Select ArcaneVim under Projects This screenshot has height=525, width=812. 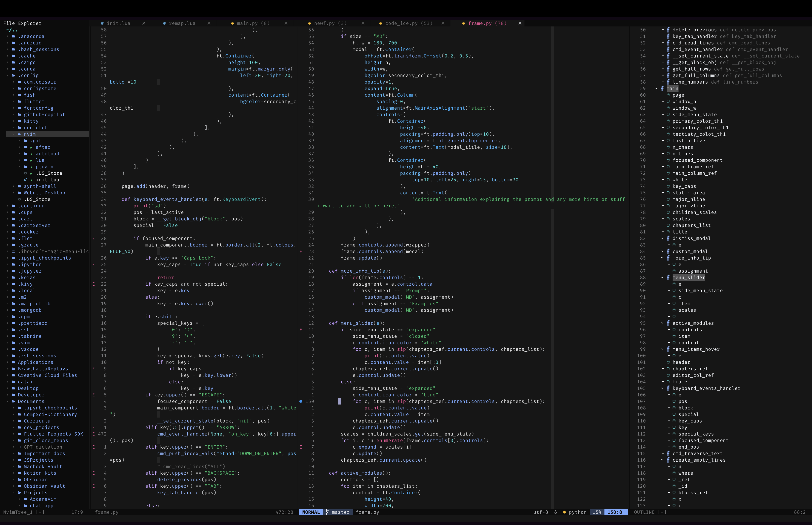coord(43,499)
